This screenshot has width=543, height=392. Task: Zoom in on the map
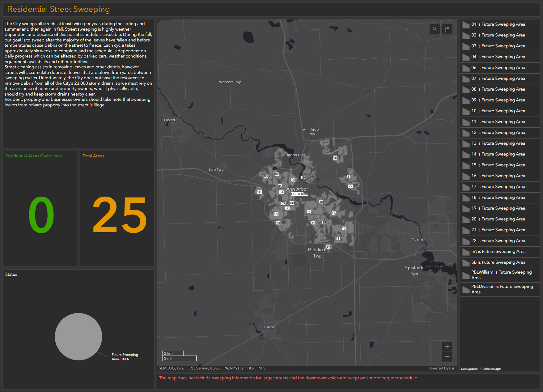[x=447, y=347]
